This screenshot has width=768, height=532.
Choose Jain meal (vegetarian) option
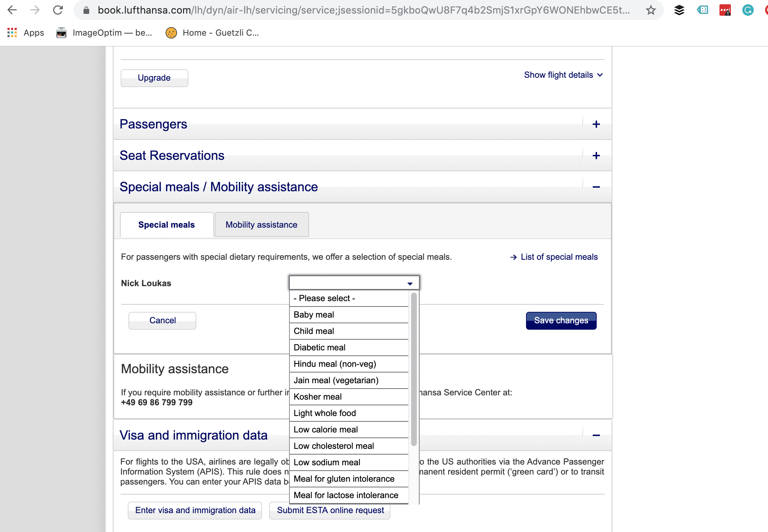[349, 380]
